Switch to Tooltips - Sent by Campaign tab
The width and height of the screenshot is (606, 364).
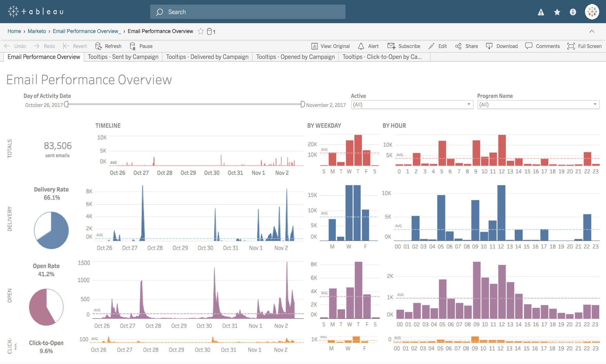click(123, 57)
